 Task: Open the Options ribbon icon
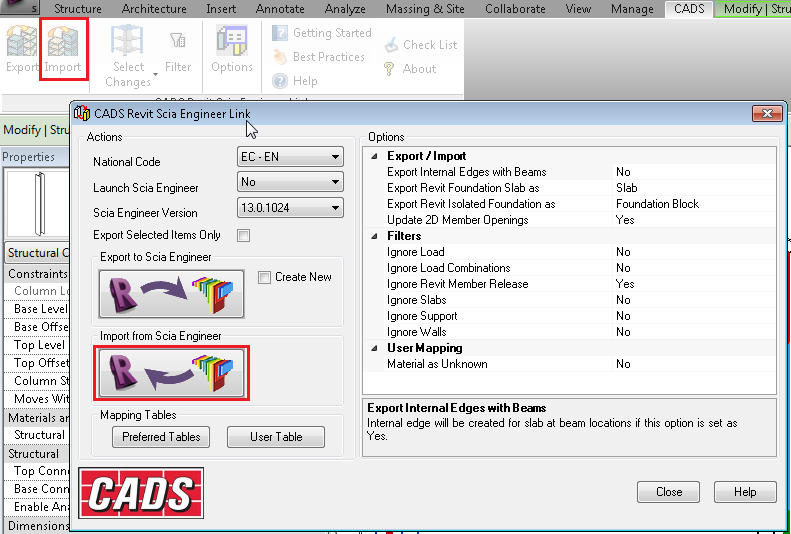pyautogui.click(x=232, y=50)
